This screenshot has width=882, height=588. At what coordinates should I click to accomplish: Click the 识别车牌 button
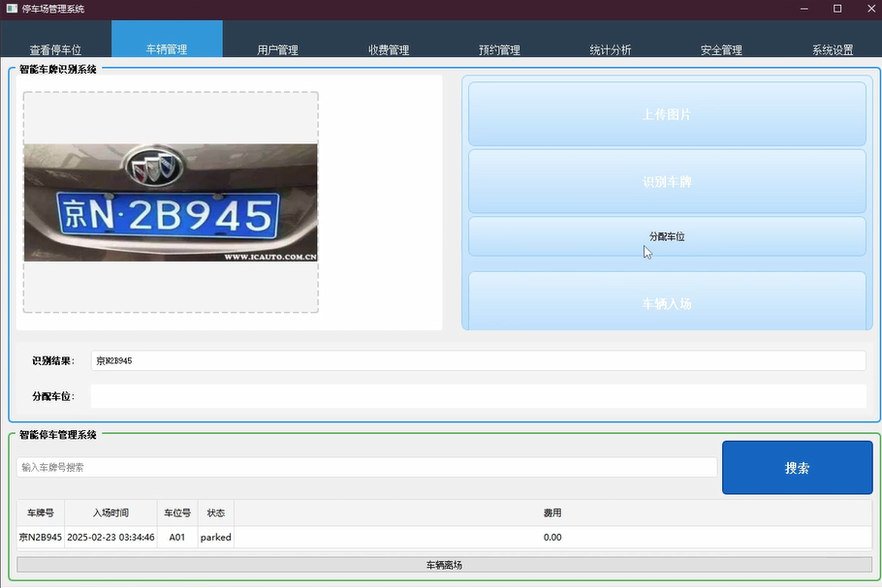667,181
